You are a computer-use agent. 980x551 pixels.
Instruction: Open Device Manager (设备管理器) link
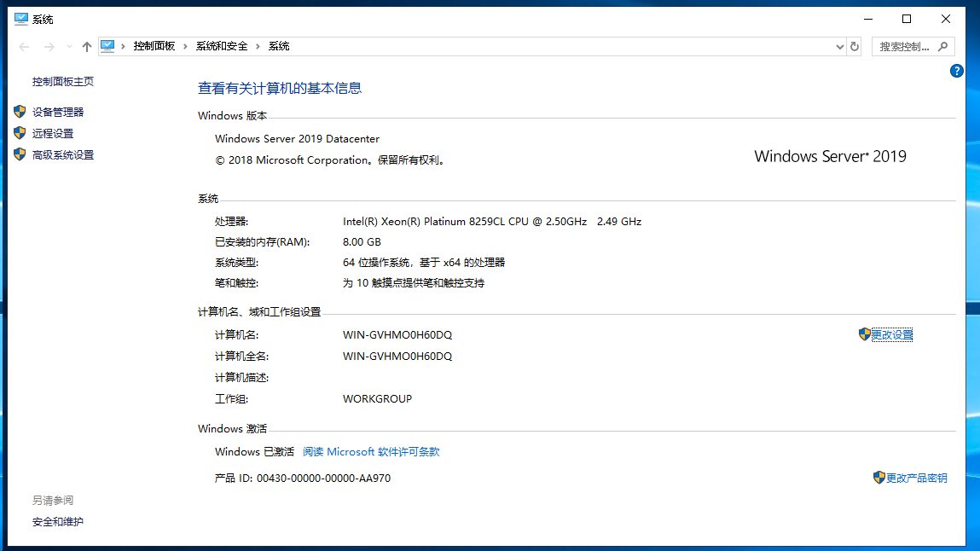57,112
